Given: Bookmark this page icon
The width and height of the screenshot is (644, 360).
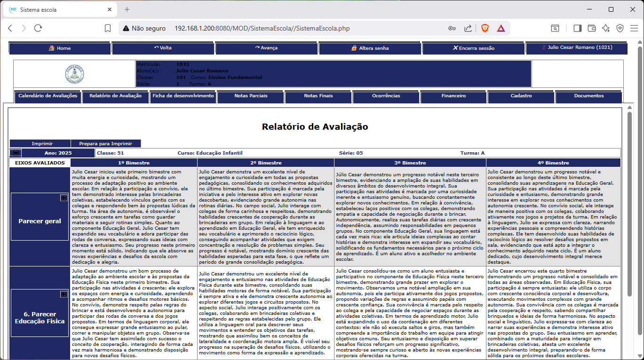Looking at the screenshot, I should point(108,28).
